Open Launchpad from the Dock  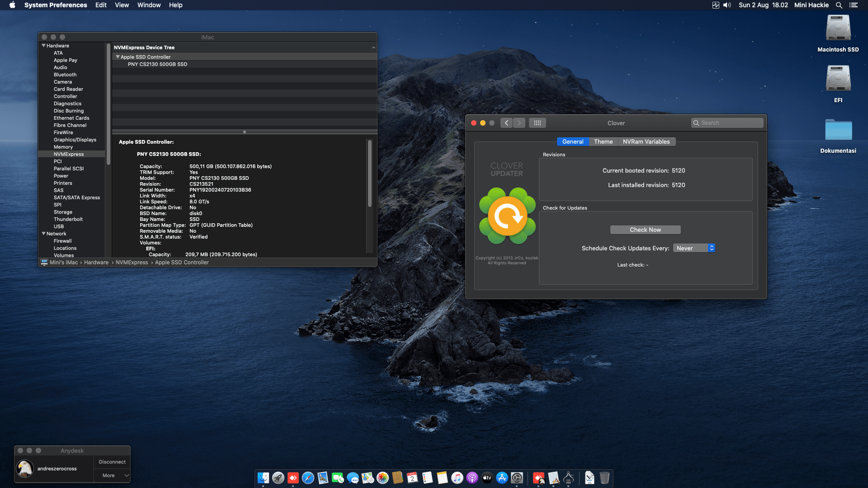[x=278, y=478]
